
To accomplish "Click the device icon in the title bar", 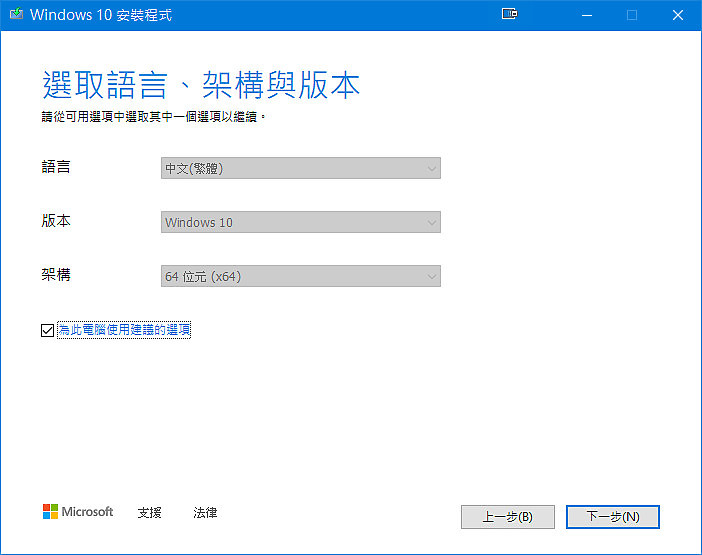I will click(509, 14).
